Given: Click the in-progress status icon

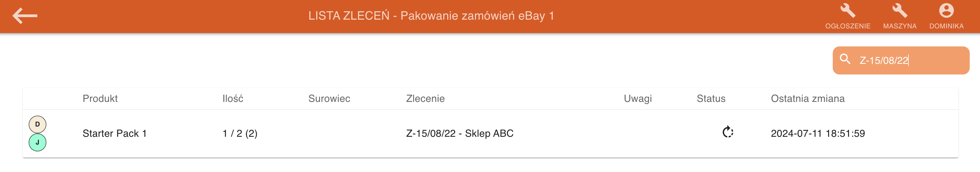Looking at the screenshot, I should 728,132.
